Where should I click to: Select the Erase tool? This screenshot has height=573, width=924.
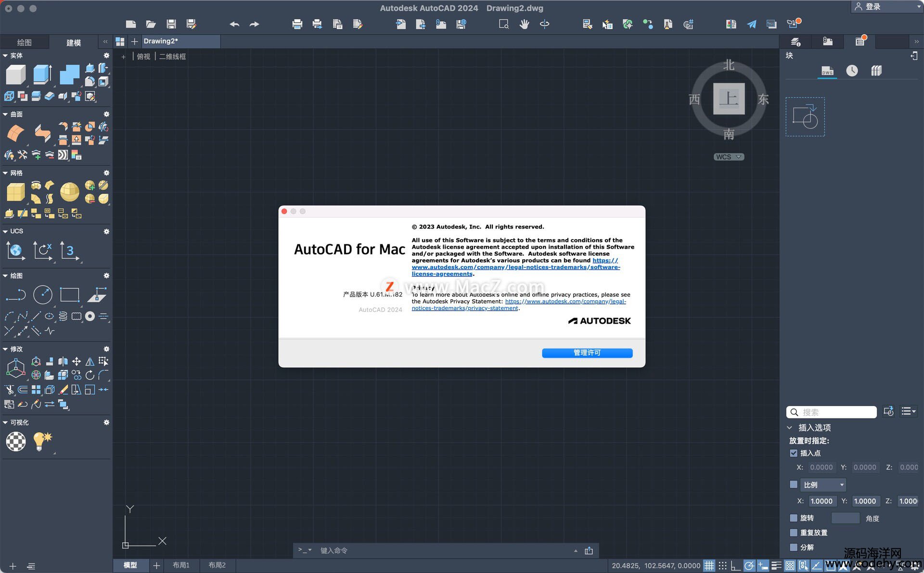click(63, 390)
